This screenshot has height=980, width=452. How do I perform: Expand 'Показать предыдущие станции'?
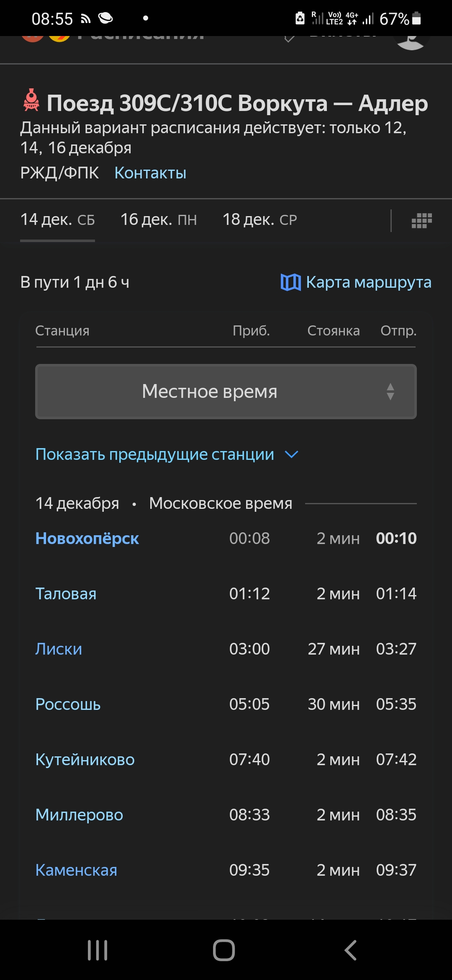click(154, 454)
